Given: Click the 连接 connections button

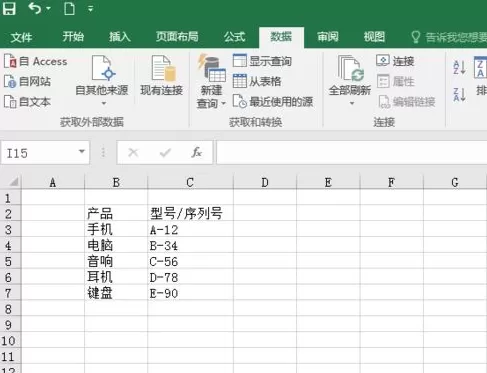Looking at the screenshot, I should (x=396, y=61).
